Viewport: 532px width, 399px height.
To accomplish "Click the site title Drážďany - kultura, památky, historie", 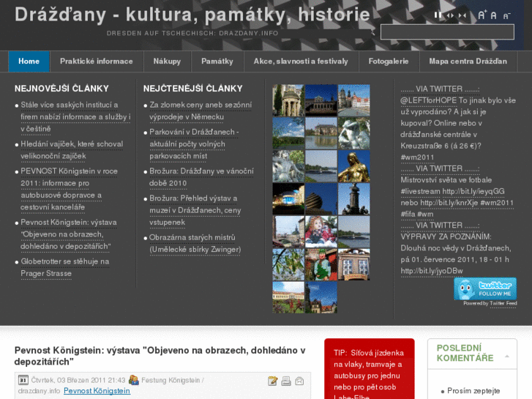I will coord(192,15).
